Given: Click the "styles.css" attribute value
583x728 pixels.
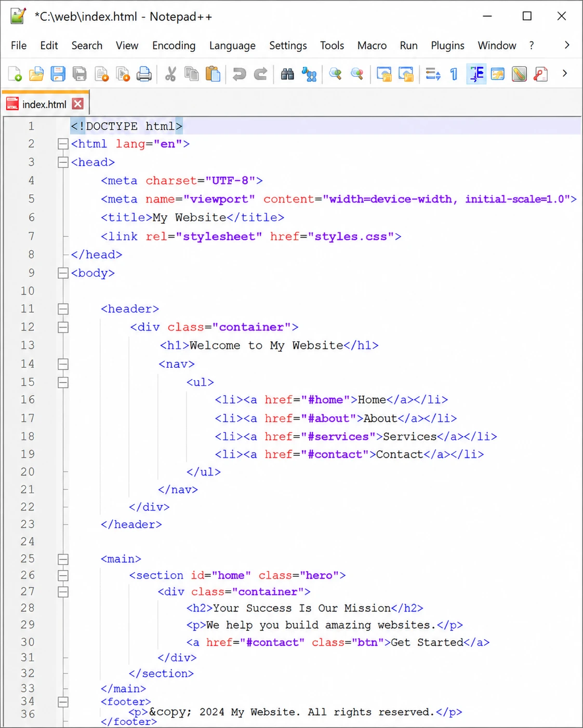Looking at the screenshot, I should tap(351, 237).
